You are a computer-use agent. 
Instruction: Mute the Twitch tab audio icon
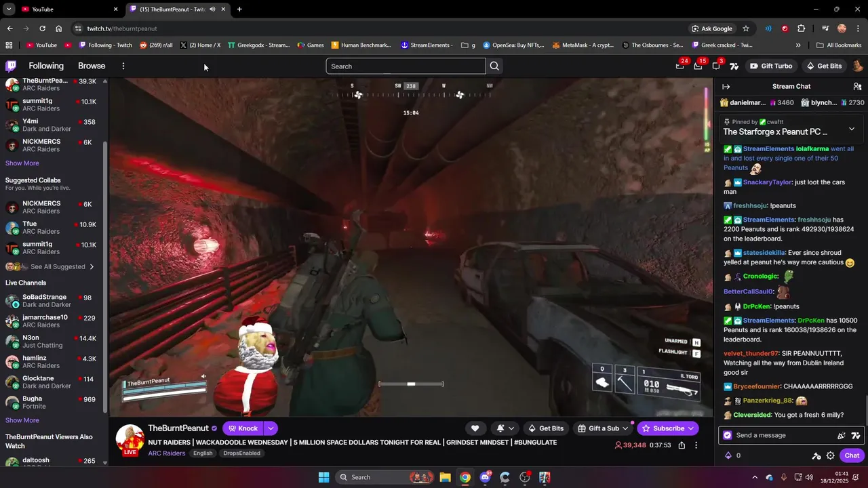(x=212, y=9)
